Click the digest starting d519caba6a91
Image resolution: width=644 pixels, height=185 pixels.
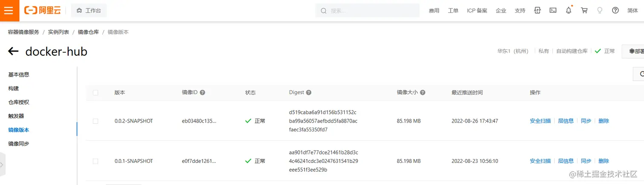point(323,121)
